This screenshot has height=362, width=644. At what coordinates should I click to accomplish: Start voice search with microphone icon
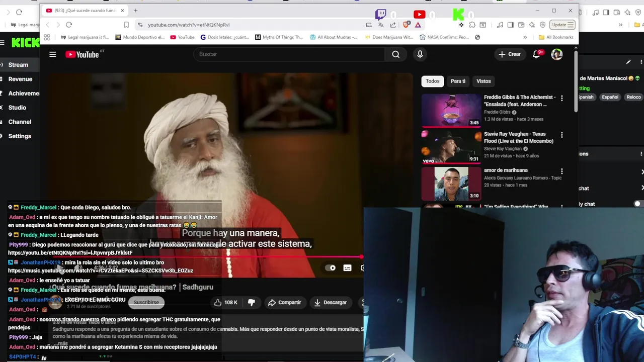(x=420, y=54)
